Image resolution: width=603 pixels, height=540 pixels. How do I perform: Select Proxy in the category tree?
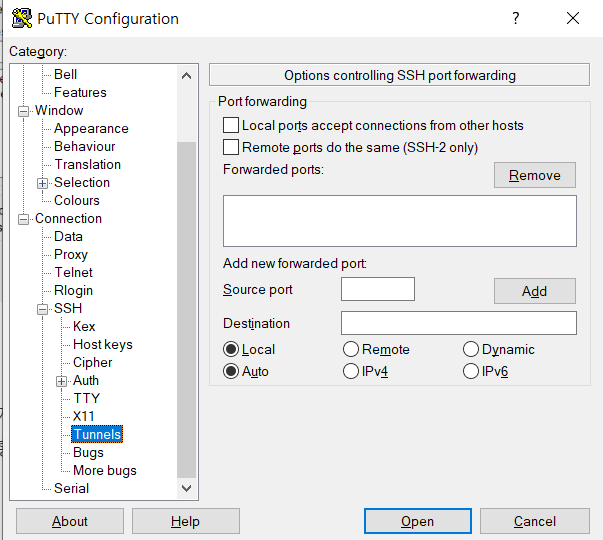[x=71, y=254]
